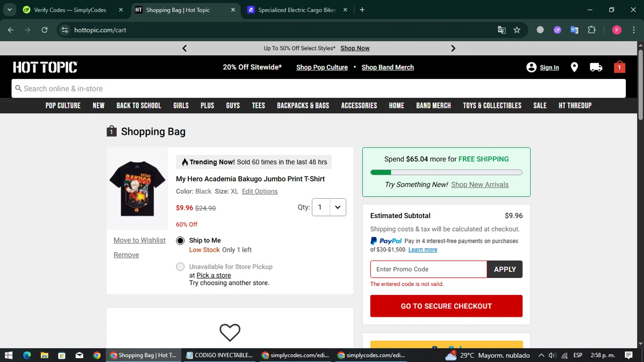Select Ship to Me option

180,241
